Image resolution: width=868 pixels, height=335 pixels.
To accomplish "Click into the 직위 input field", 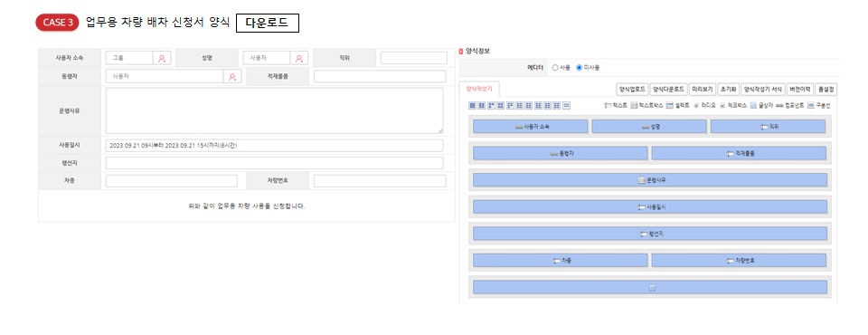I will point(413,58).
